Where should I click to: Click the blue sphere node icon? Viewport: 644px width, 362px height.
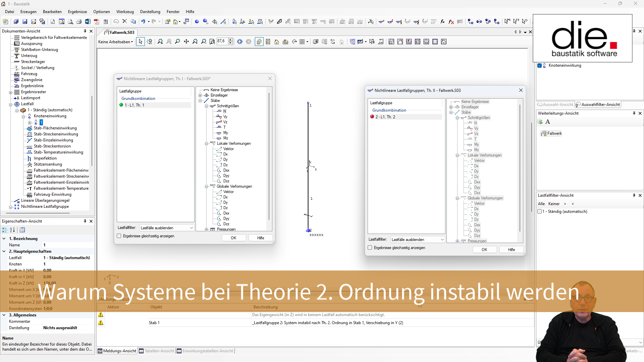[x=197, y=21]
